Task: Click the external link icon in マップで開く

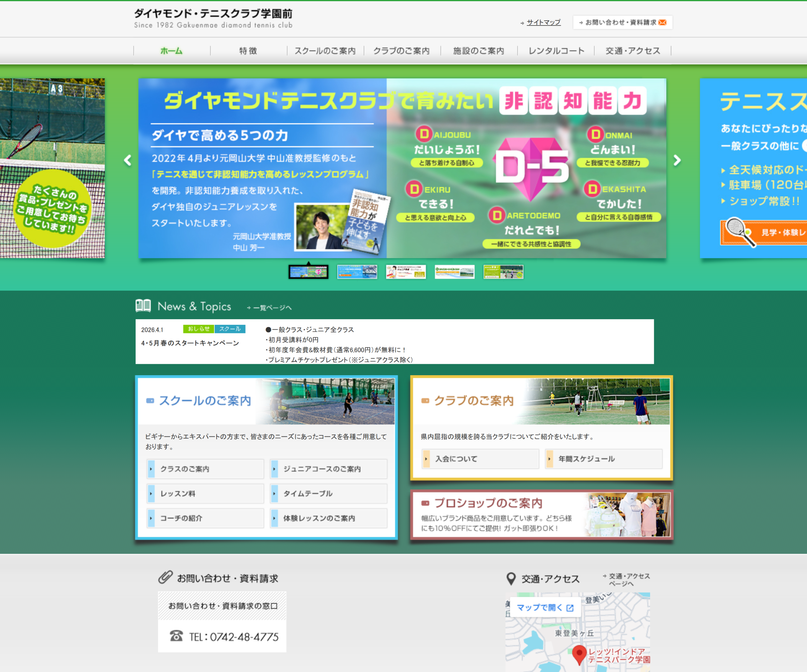Action: click(570, 608)
